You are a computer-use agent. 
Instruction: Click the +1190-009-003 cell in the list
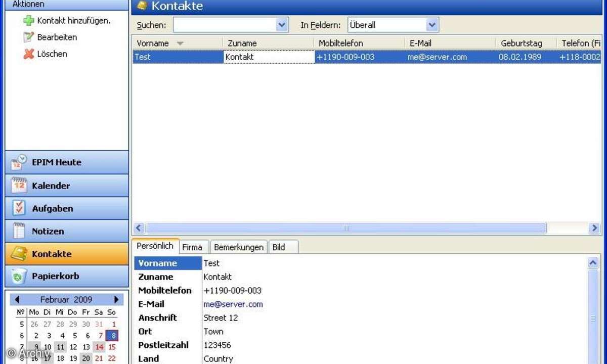point(360,57)
